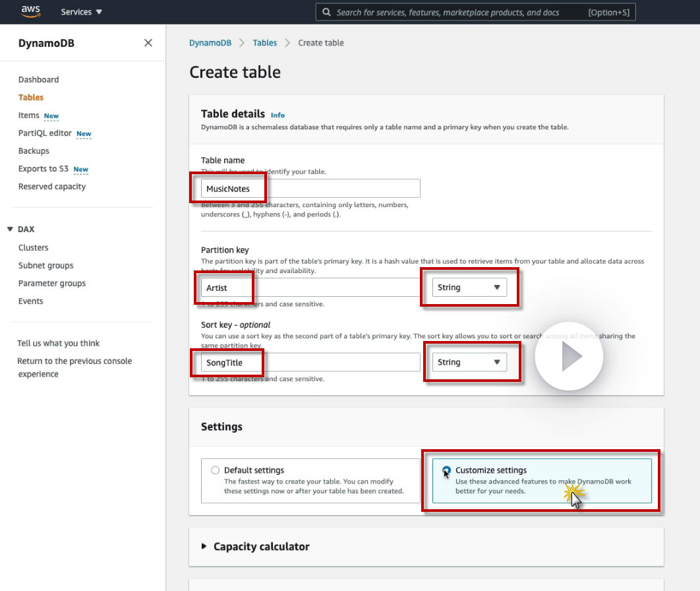Select the Default settings radio button
Viewport: 700px width, 591px height.
(x=215, y=470)
